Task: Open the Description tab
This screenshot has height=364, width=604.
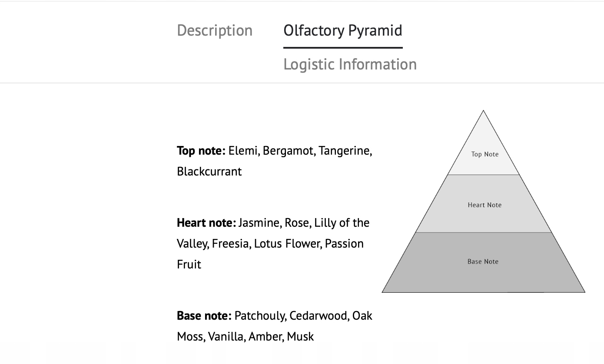Action: pyautogui.click(x=215, y=30)
